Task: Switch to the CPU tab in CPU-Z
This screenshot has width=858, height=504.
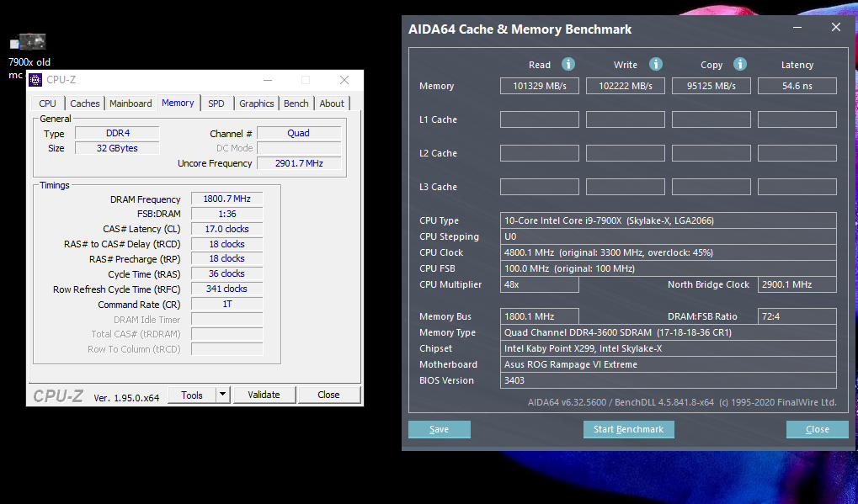Action: tap(47, 103)
